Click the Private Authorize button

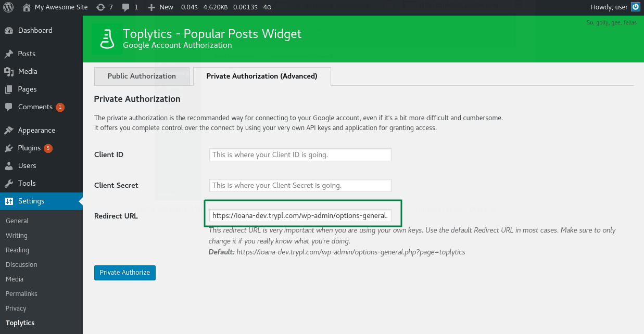coord(125,273)
